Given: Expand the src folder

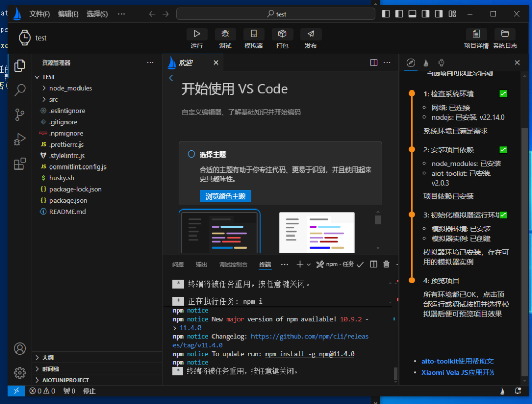Looking at the screenshot, I should (97, 99).
